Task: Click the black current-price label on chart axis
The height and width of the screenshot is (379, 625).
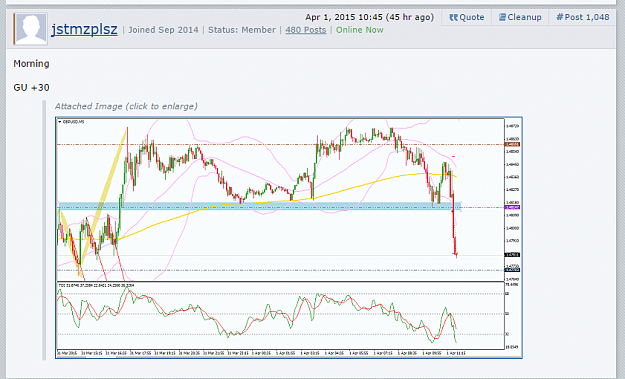Action: coord(512,255)
